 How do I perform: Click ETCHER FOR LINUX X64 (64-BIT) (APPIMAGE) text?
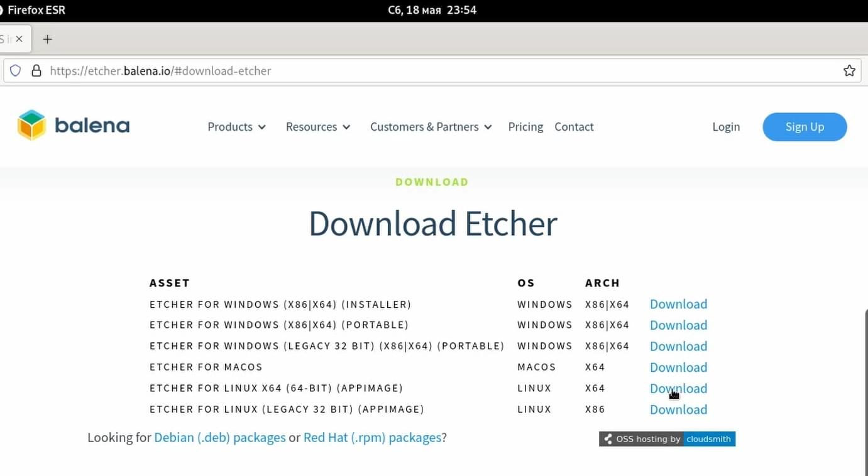point(277,389)
